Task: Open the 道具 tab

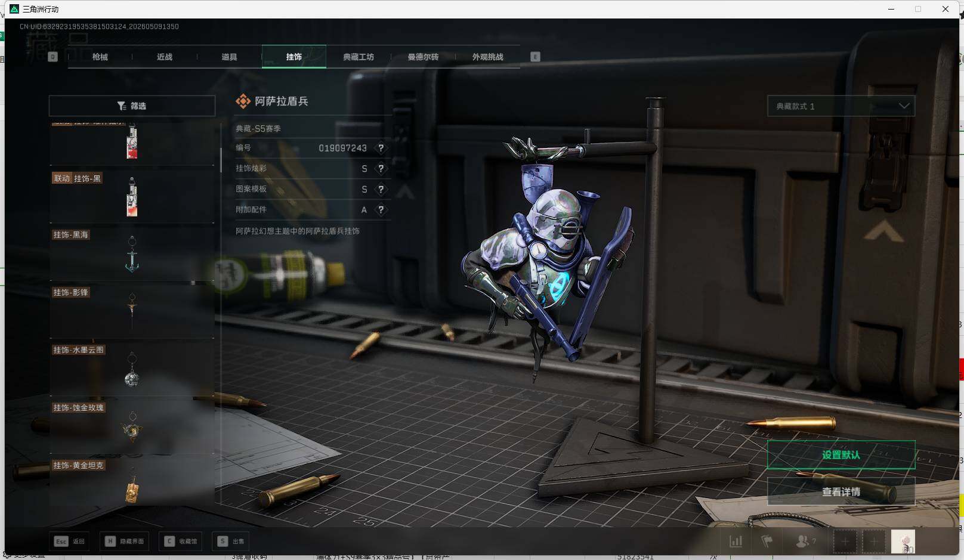Action: pyautogui.click(x=229, y=57)
